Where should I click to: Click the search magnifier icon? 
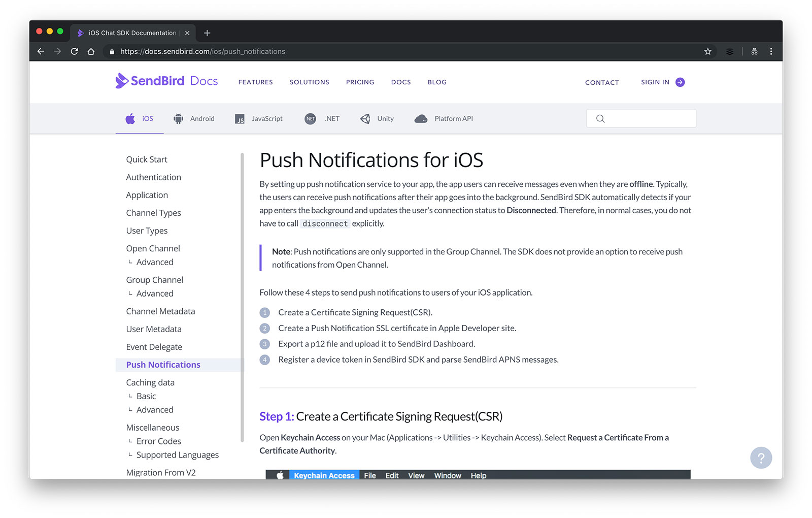[x=600, y=119]
